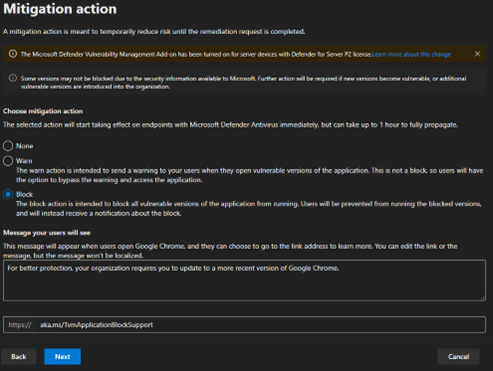Select the Block mitigation radio button

point(8,194)
